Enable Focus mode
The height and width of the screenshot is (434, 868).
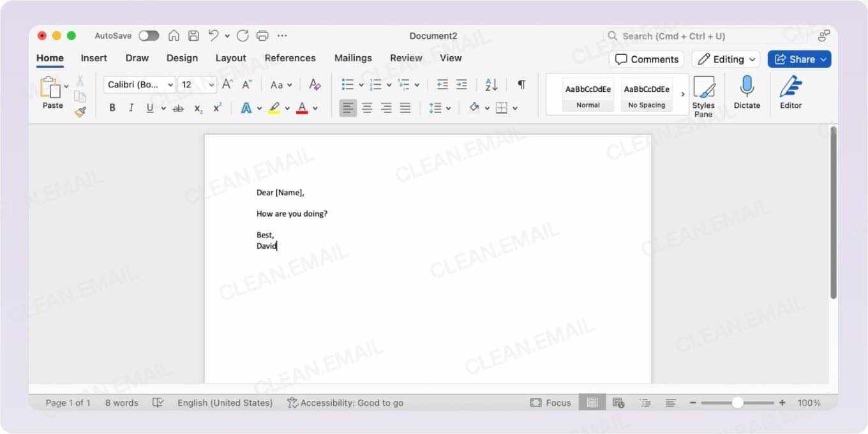coord(550,403)
